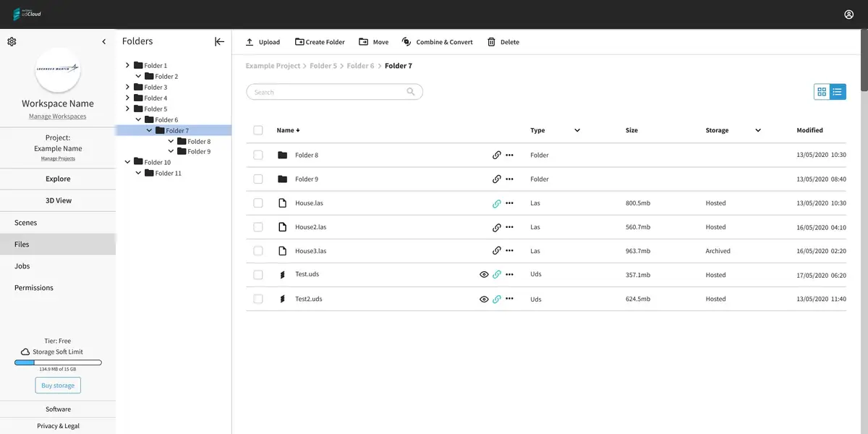
Task: Preview Test.uds with the eye icon
Action: [484, 275]
